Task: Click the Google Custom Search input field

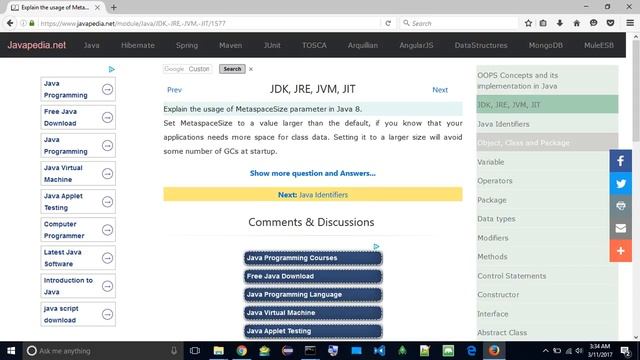Action: (x=187, y=69)
